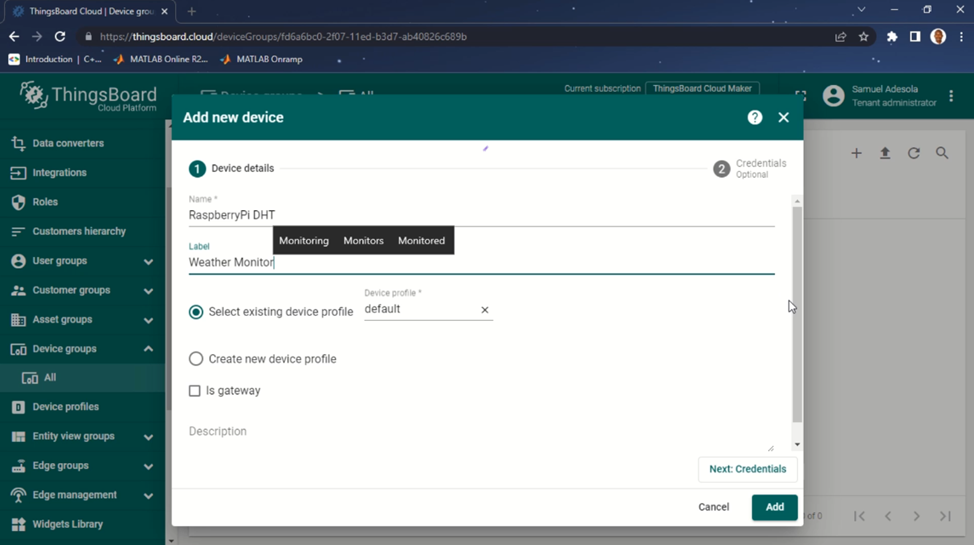Select Create new device profile radio
Image resolution: width=974 pixels, height=545 pixels.
click(196, 359)
